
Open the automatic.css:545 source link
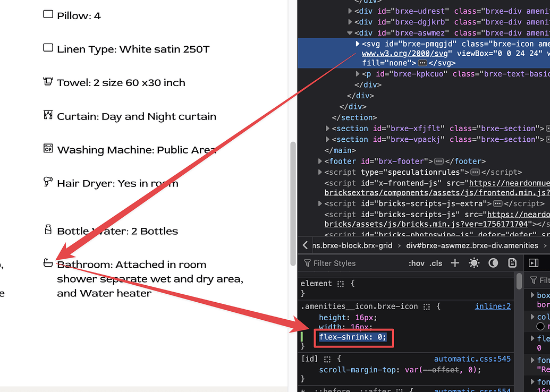tap(472, 359)
